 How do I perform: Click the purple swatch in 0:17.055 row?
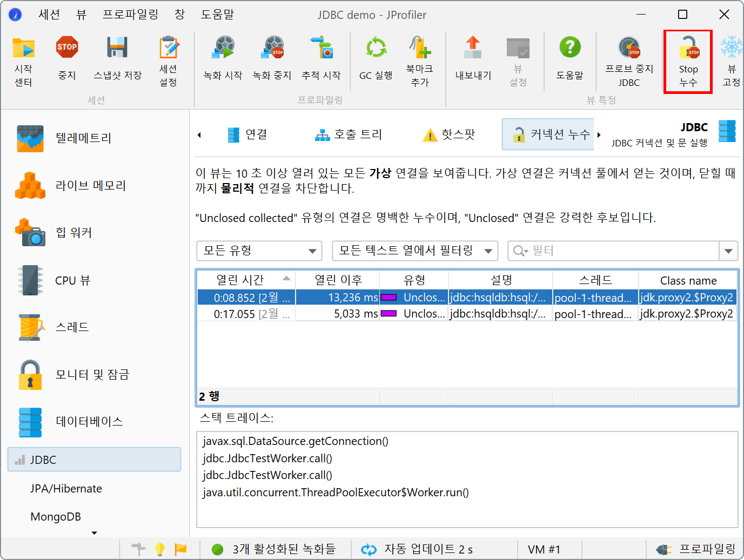(389, 314)
